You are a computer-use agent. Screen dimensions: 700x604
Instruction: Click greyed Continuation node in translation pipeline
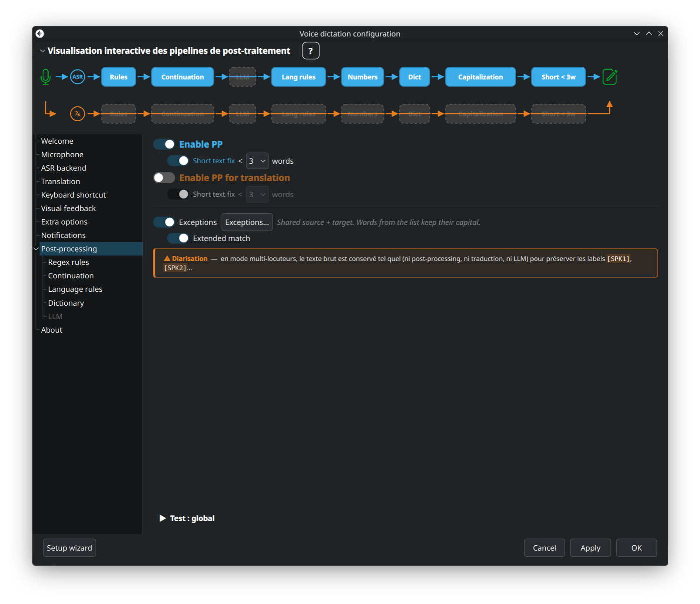(x=182, y=114)
